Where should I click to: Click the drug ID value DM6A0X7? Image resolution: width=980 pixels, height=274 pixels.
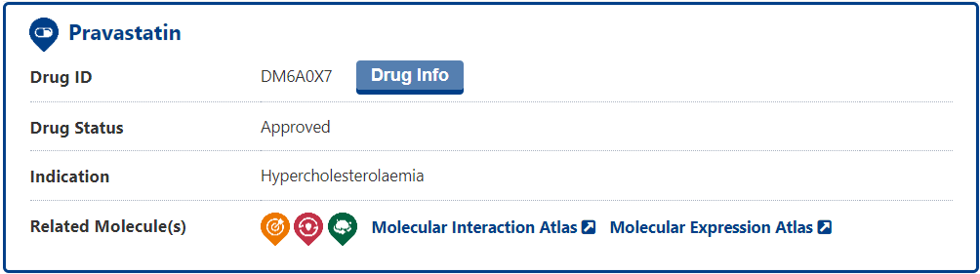pyautogui.click(x=296, y=77)
